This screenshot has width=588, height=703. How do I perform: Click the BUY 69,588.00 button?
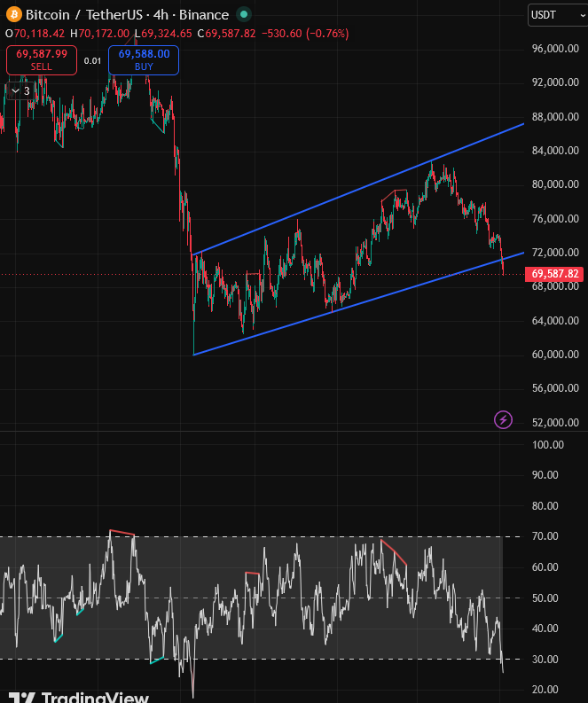coord(144,60)
